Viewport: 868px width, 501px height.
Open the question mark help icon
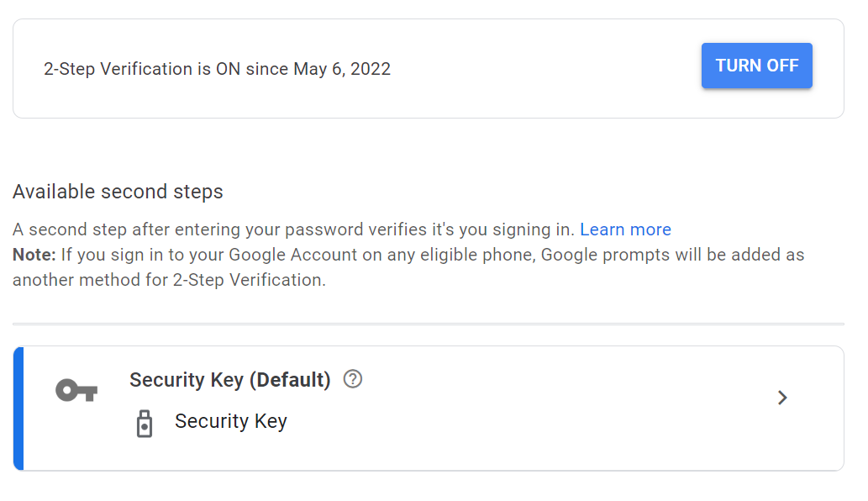point(353,379)
